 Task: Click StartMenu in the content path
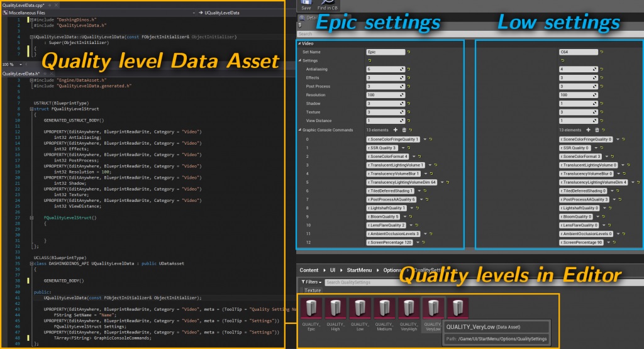(x=359, y=270)
